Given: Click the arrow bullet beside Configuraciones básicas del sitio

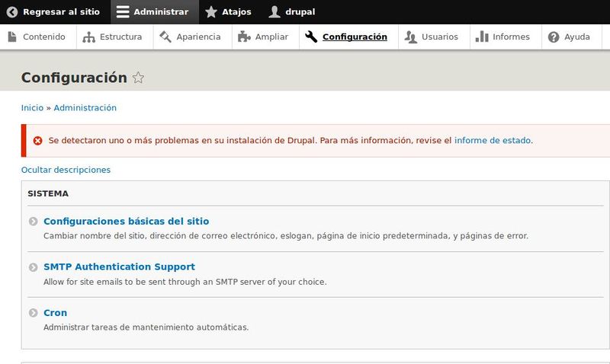Looking at the screenshot, I should pyautogui.click(x=33, y=222).
